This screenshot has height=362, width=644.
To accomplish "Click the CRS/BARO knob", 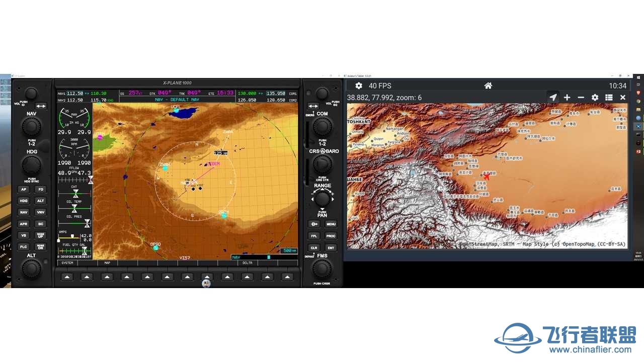I will click(322, 164).
